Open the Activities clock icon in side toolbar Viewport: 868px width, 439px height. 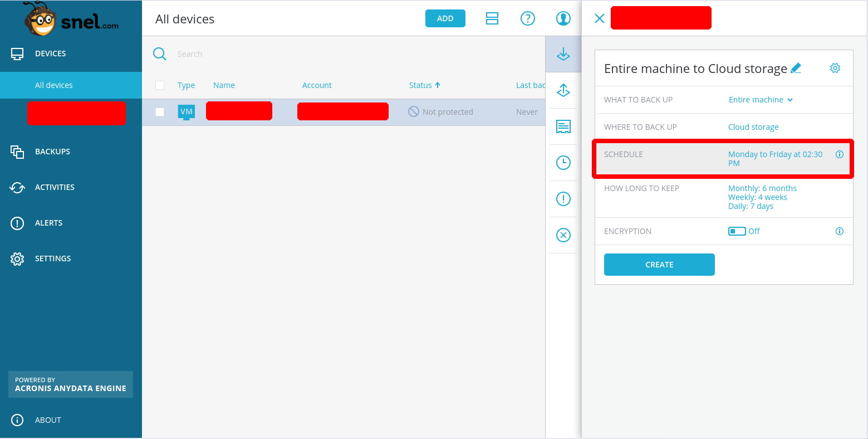click(563, 163)
